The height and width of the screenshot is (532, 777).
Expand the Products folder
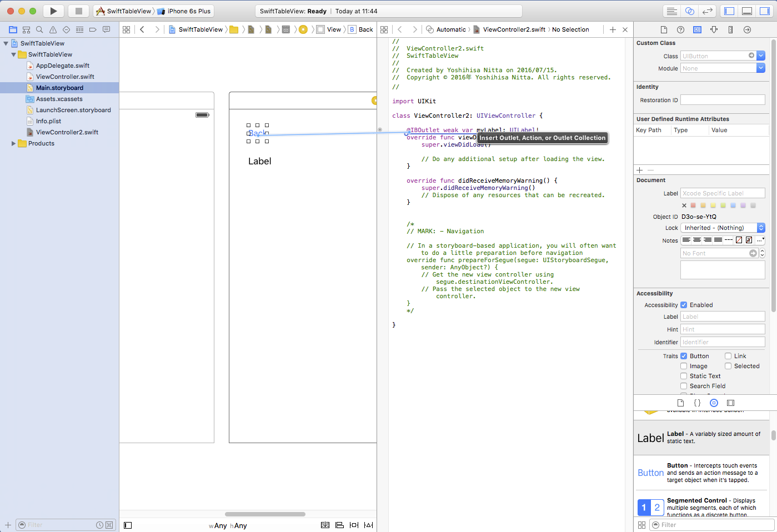pos(14,143)
